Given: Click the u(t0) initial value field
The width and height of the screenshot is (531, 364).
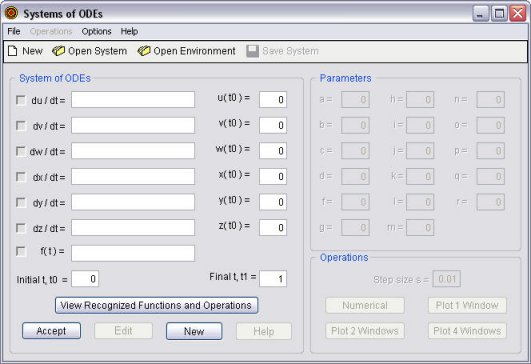Looking at the screenshot, I should [x=273, y=100].
